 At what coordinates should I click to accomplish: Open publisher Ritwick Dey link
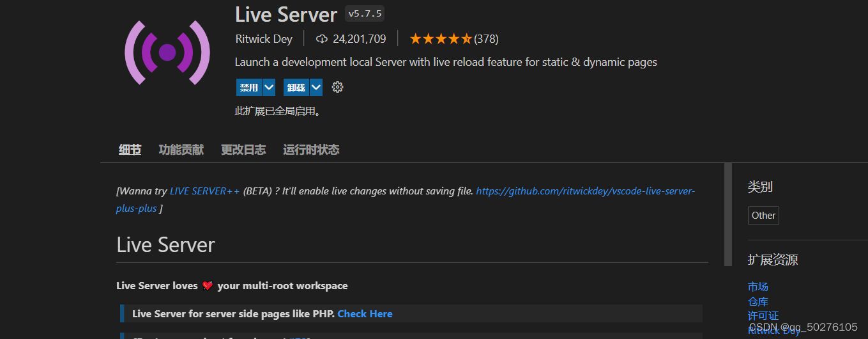pyautogui.click(x=264, y=39)
